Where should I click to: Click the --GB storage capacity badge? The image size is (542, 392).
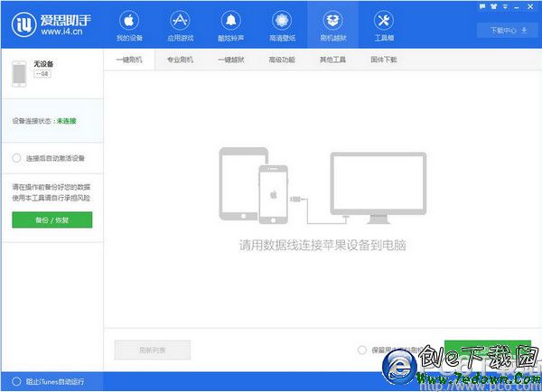(x=42, y=74)
